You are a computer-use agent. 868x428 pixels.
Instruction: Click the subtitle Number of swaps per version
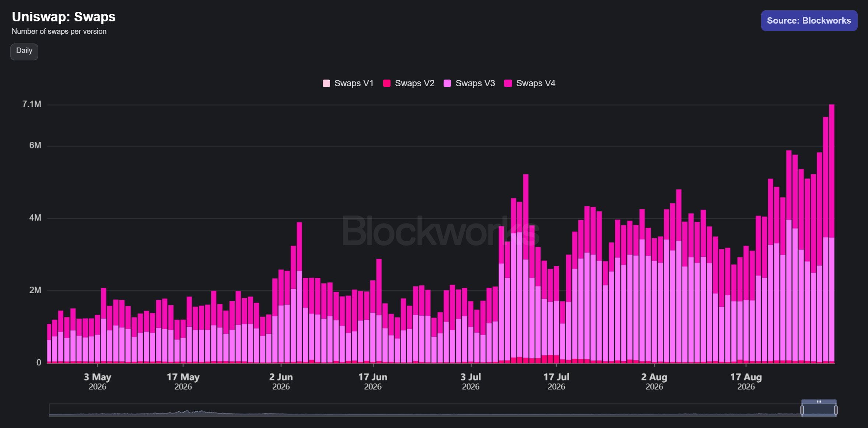59,32
